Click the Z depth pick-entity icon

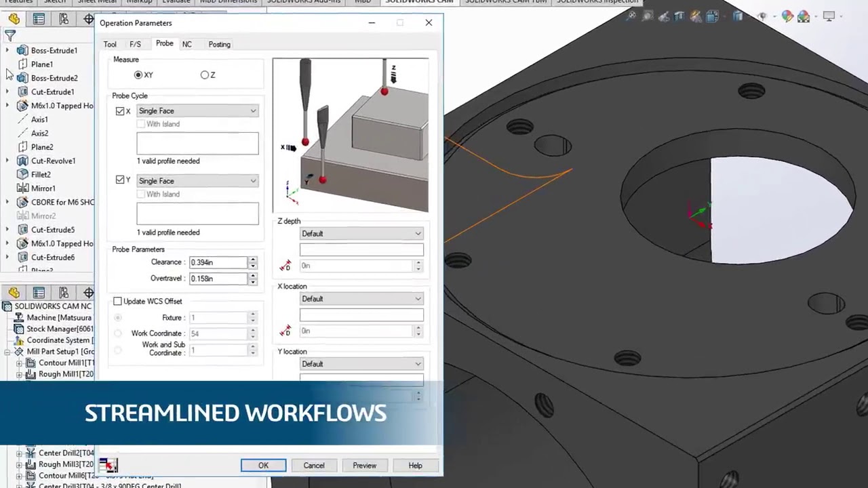pyautogui.click(x=285, y=266)
